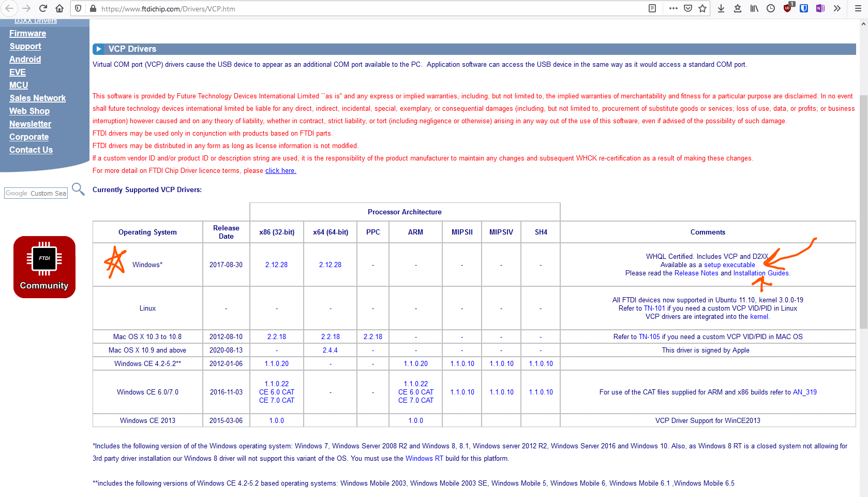Toggle reader view icon

[x=652, y=8]
